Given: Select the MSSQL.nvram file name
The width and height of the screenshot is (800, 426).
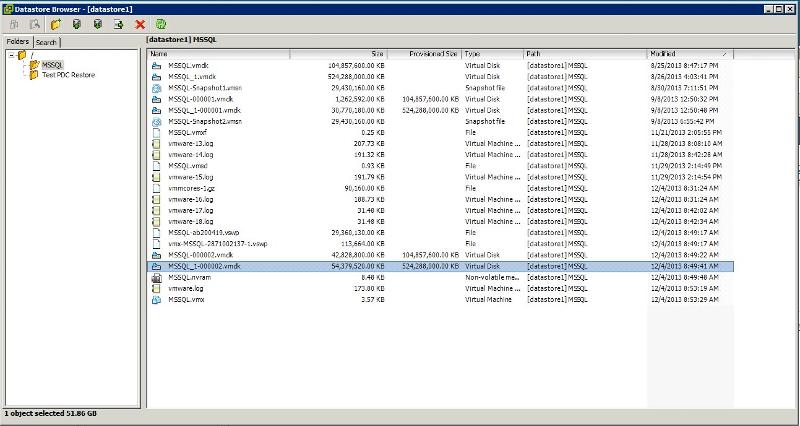Looking at the screenshot, I should pos(189,278).
